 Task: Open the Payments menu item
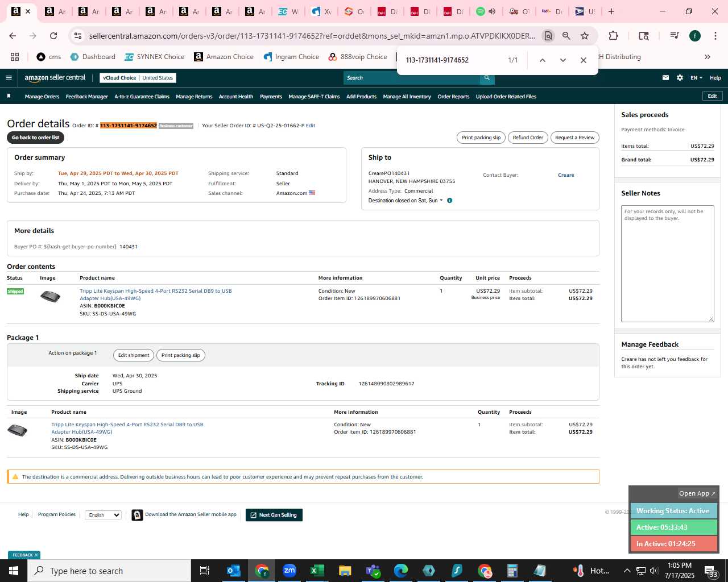pyautogui.click(x=271, y=97)
